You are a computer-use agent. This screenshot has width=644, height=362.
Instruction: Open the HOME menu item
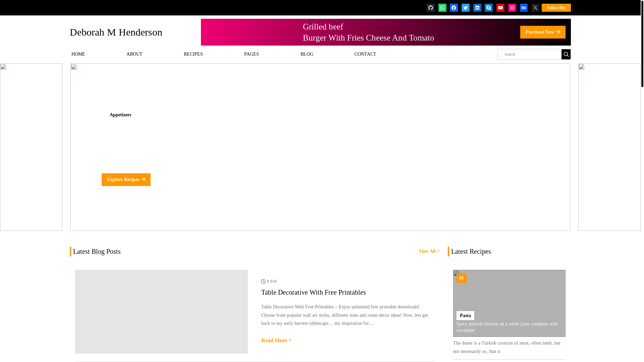(x=78, y=54)
